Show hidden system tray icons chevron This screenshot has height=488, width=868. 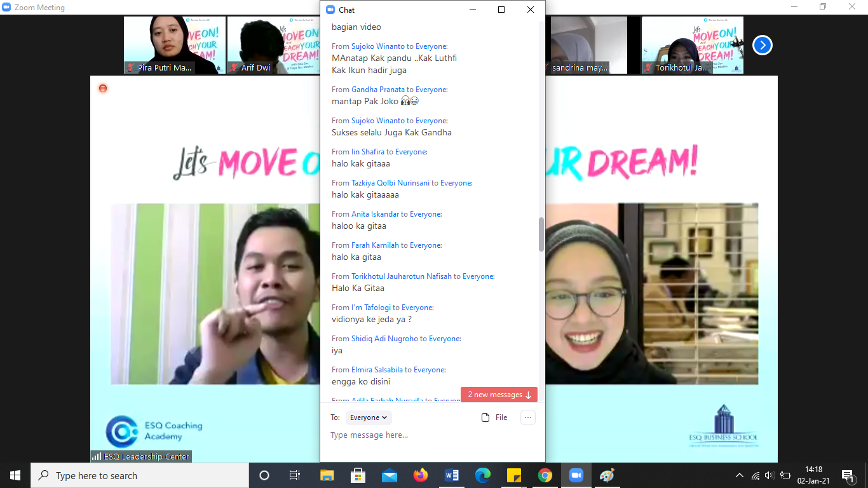739,475
